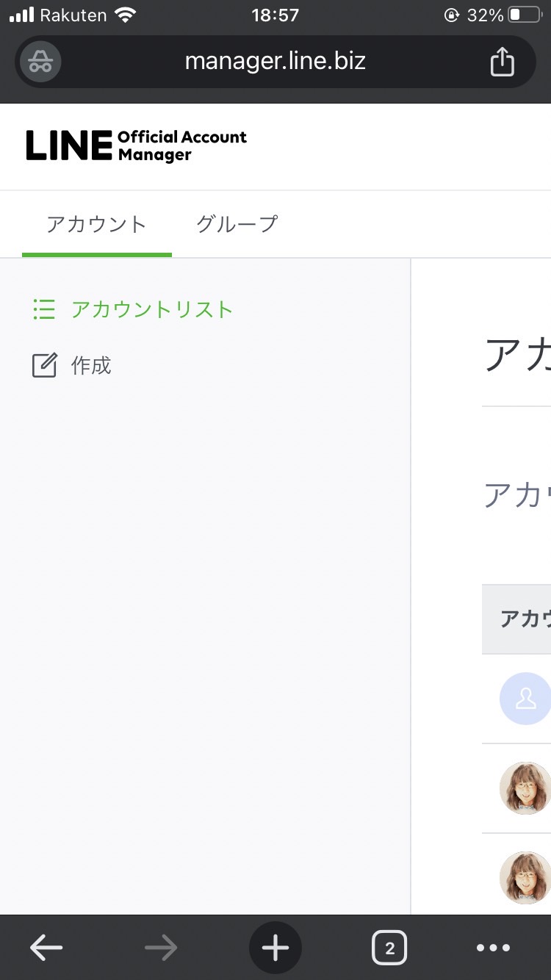
Task: Select the default blue placeholder avatar account
Action: tap(525, 699)
